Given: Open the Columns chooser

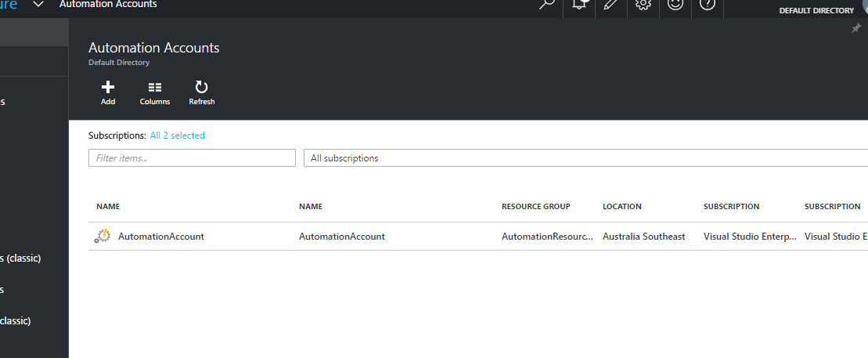Looking at the screenshot, I should pos(155,93).
